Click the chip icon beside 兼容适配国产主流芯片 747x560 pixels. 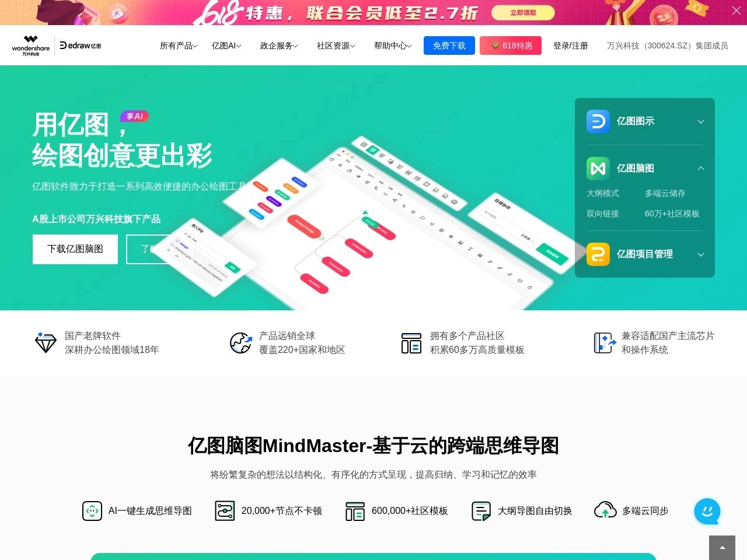click(x=604, y=343)
